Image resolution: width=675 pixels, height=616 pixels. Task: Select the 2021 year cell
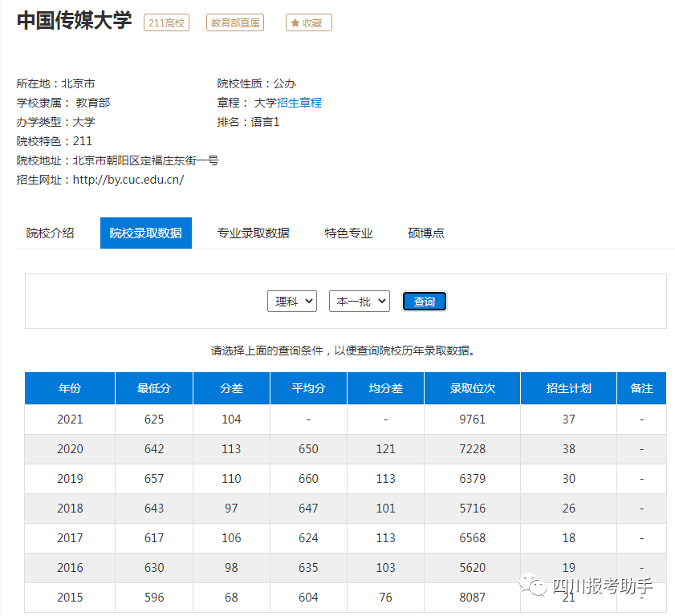coord(70,419)
